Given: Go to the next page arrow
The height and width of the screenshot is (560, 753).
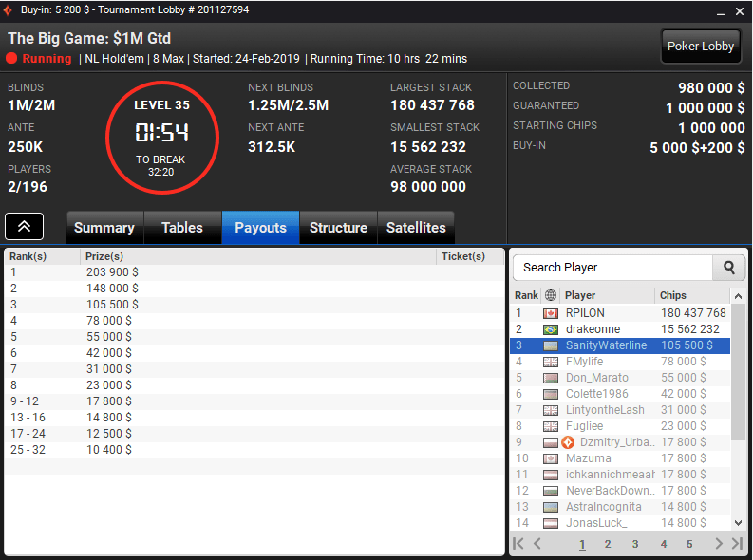Looking at the screenshot, I should pyautogui.click(x=719, y=543).
